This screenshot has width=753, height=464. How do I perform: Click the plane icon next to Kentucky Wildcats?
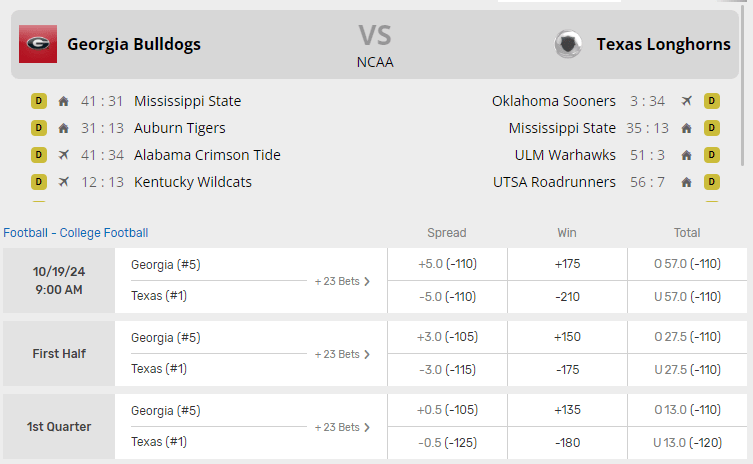click(x=64, y=182)
